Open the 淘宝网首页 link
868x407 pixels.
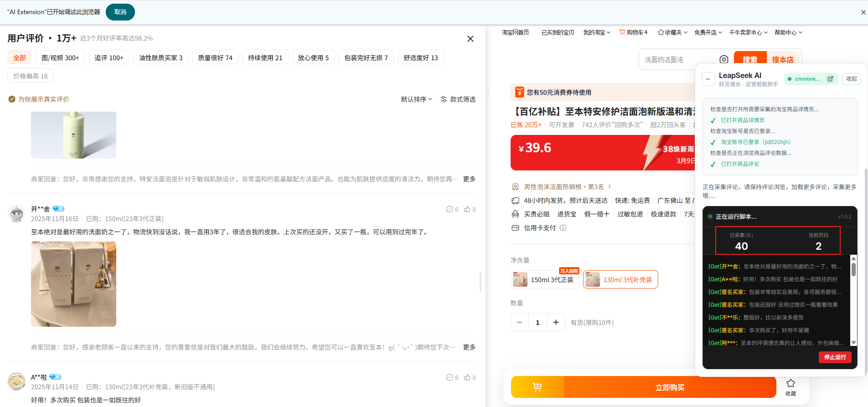[x=515, y=32]
